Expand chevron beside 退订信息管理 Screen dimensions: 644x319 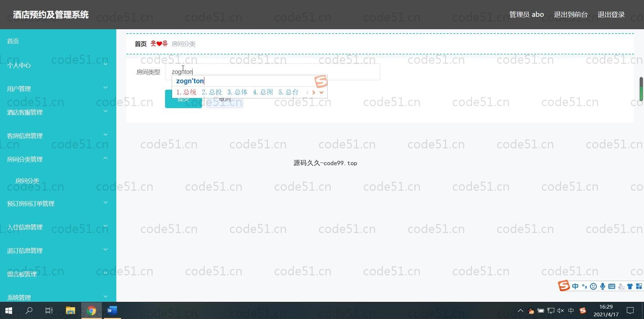click(106, 249)
